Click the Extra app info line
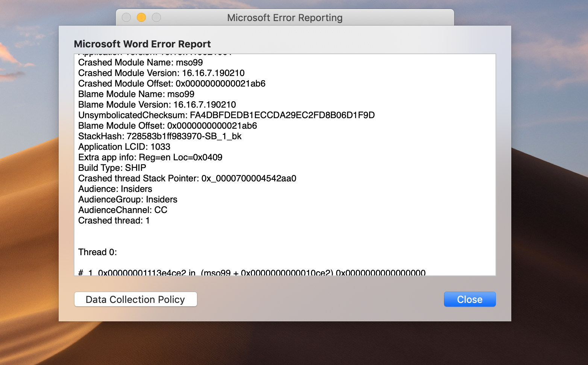This screenshot has height=365, width=588. (x=150, y=157)
